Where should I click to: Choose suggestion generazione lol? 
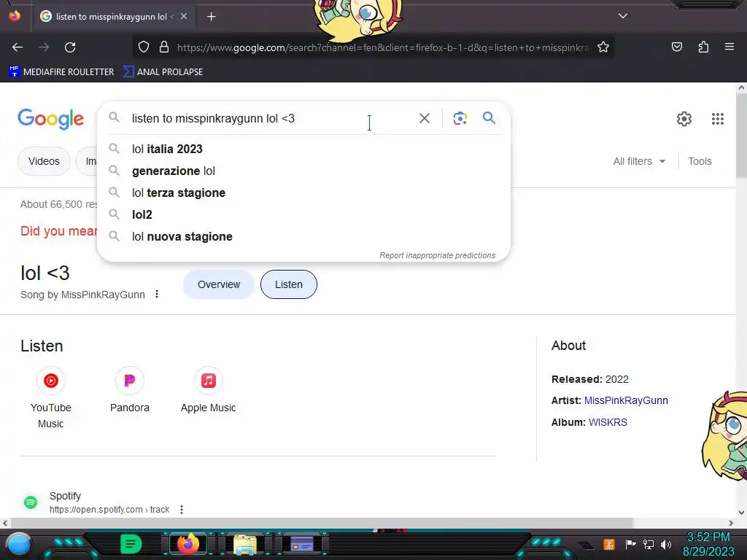pos(303,171)
